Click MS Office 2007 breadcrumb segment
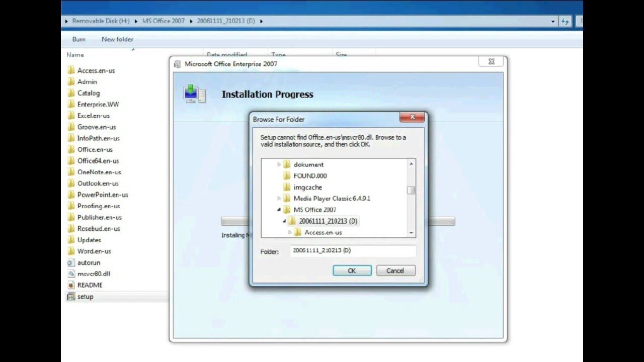Viewport: 644px width, 362px height. click(164, 21)
